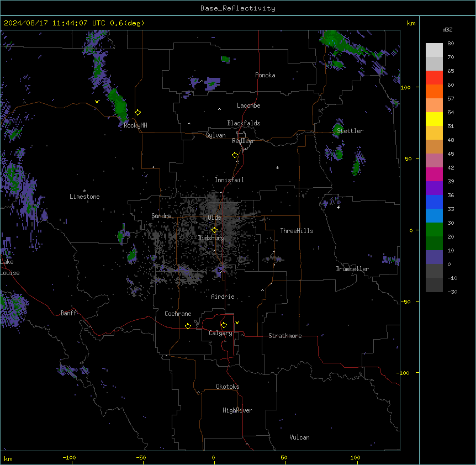Click the Limestone label

(x=84, y=197)
